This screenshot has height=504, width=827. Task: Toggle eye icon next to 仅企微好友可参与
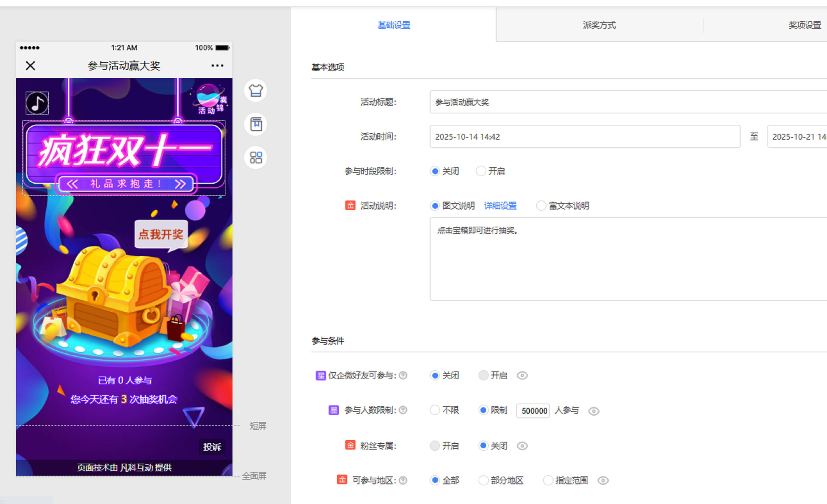(522, 375)
